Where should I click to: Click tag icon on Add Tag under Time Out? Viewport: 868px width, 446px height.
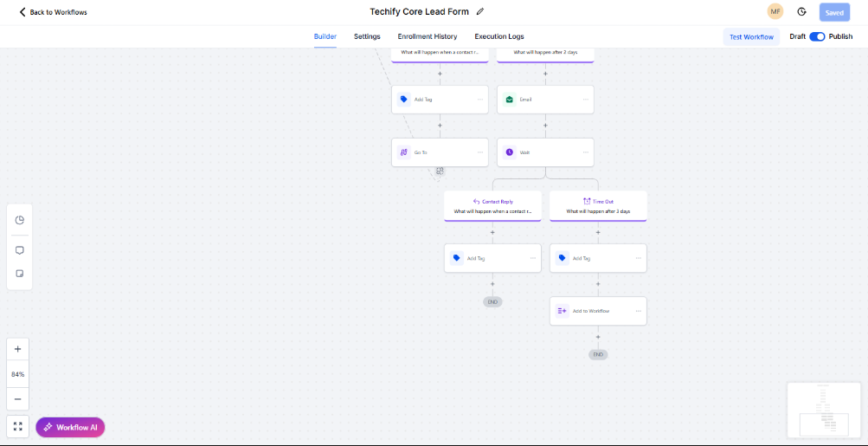[x=562, y=258]
